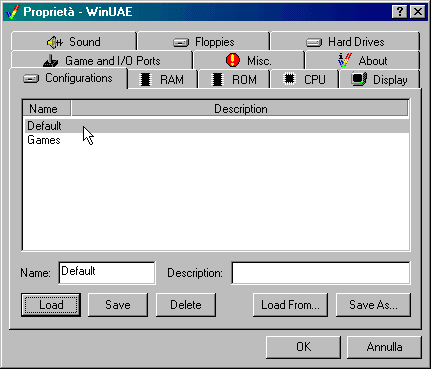Open the Misc. tab
This screenshot has width=431, height=369.
pyautogui.click(x=249, y=60)
